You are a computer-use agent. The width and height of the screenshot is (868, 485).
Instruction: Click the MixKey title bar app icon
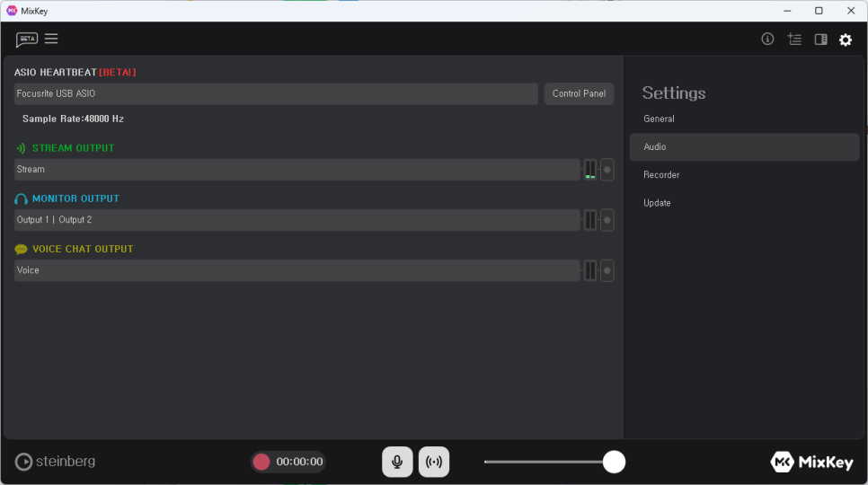pyautogui.click(x=12, y=11)
